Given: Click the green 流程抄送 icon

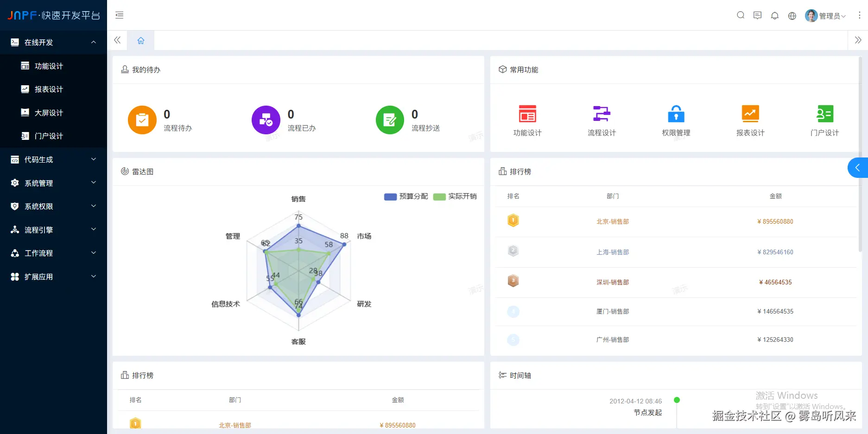Looking at the screenshot, I should coord(390,120).
